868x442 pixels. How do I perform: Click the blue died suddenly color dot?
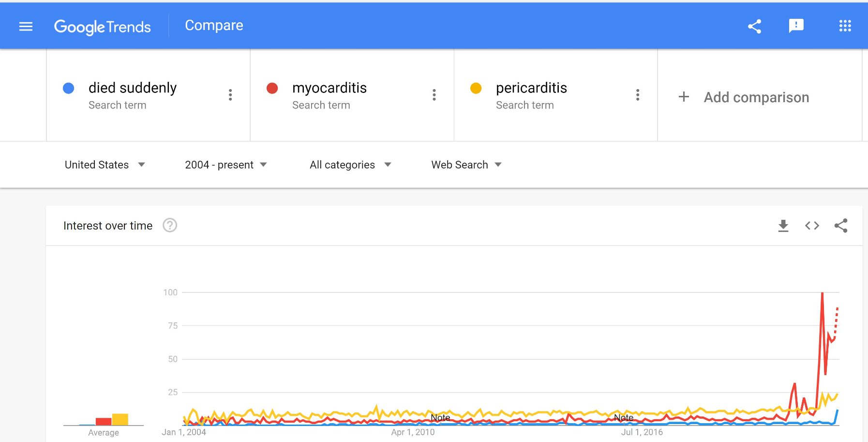tap(69, 88)
